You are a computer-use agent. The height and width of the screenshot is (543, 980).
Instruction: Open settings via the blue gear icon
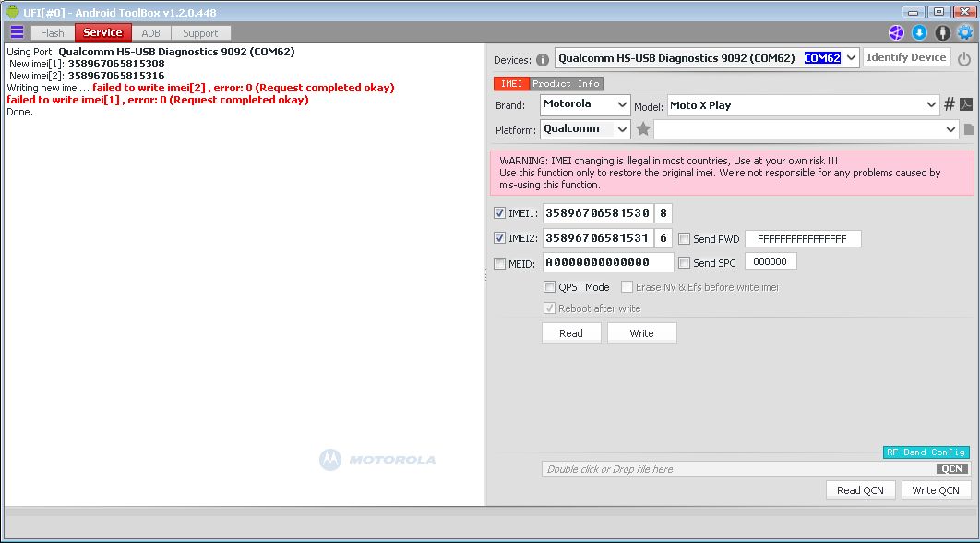click(965, 32)
